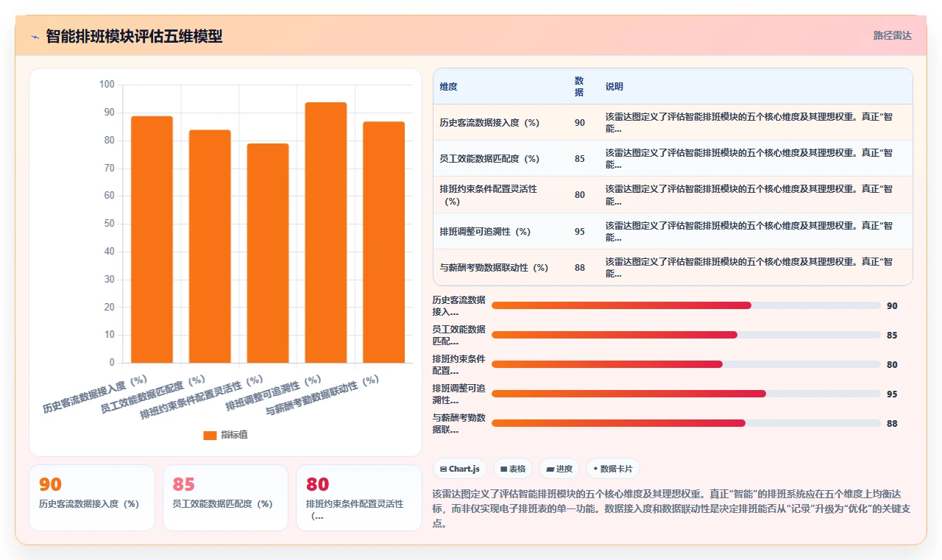Select the Chart.js tag

pos(459,469)
